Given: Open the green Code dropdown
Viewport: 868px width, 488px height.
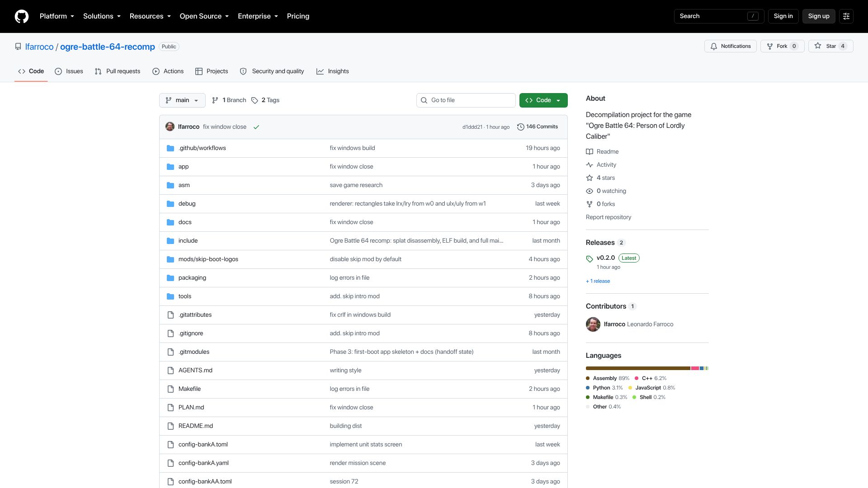Looking at the screenshot, I should (x=543, y=100).
